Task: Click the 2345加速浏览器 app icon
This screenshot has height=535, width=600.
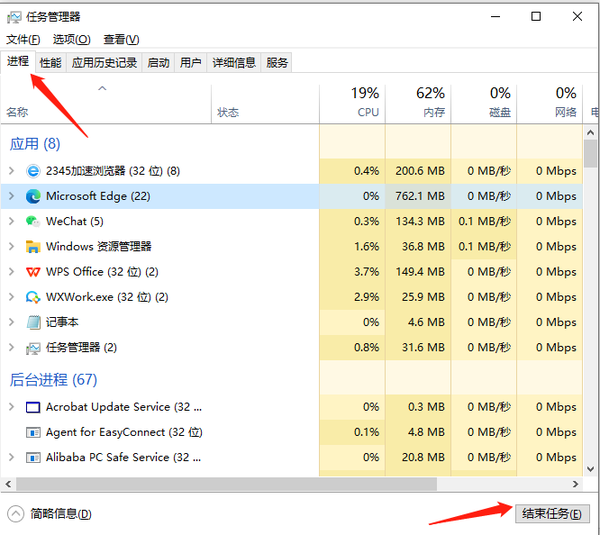Action: (33, 171)
